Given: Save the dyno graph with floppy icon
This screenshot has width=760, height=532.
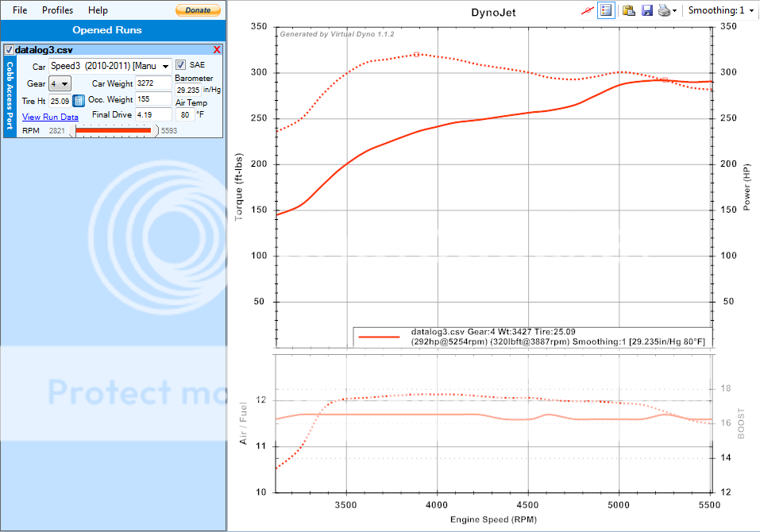Looking at the screenshot, I should point(647,10).
